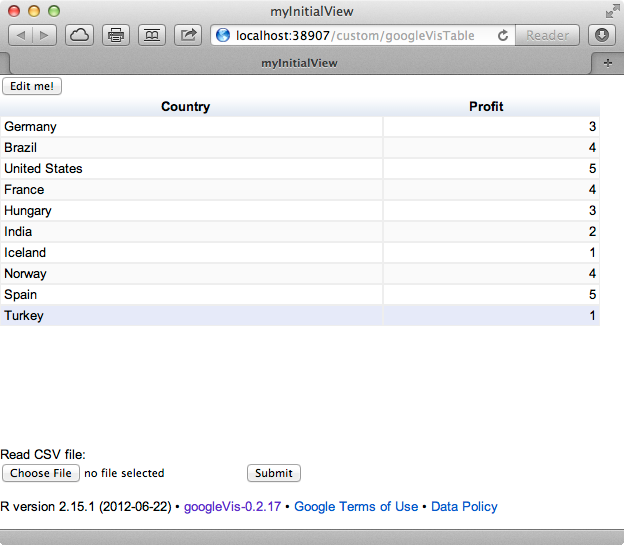Click Iceland's profit value 1
Viewport: 624px width, 545px height.
click(x=593, y=252)
